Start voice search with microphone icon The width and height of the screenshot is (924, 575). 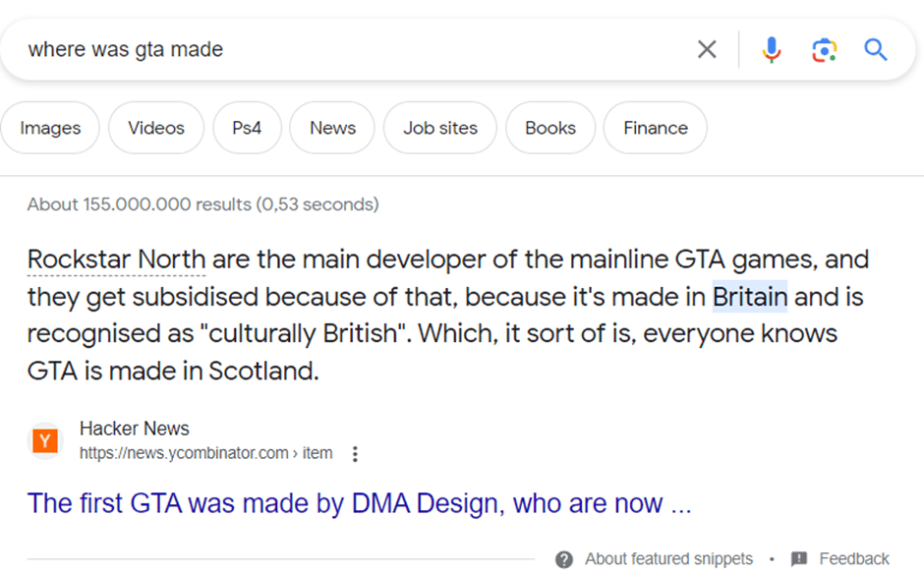pos(772,49)
